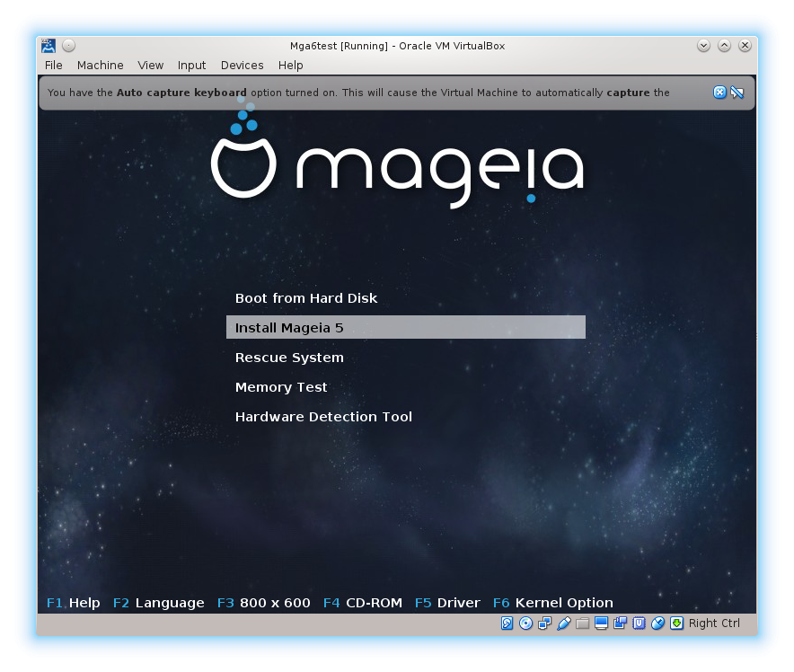Click the optical disc status icon
Image resolution: width=794 pixels, height=672 pixels.
click(525, 623)
